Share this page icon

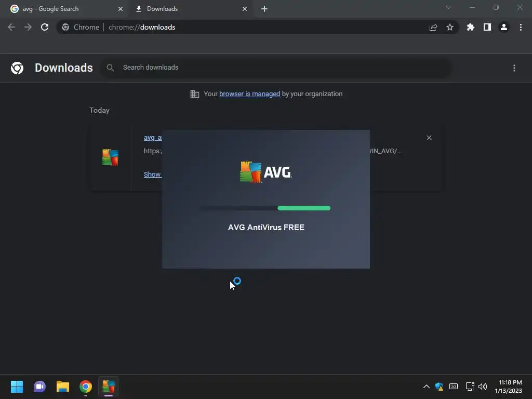tap(433, 27)
